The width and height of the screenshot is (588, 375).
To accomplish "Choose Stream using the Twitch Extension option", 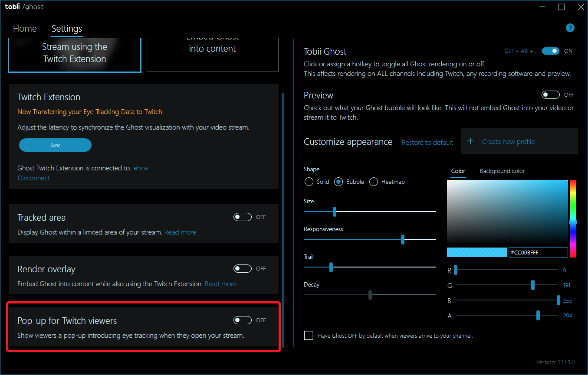I will tap(75, 55).
